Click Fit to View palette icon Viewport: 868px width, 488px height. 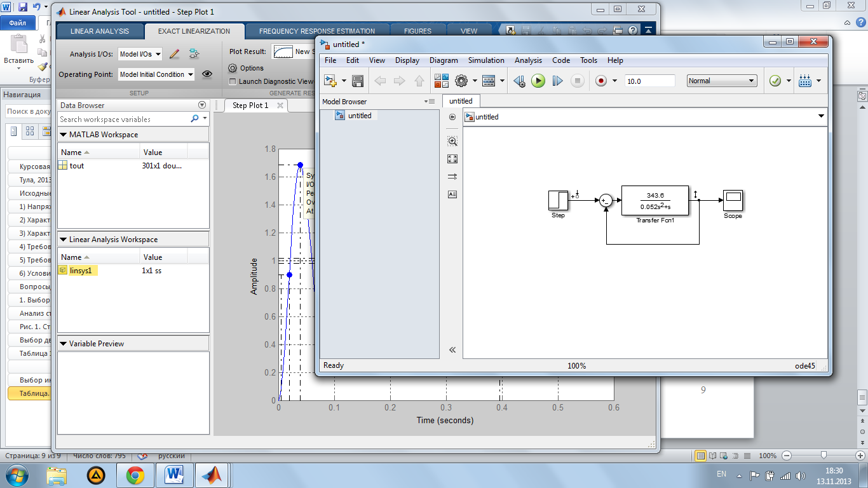click(452, 159)
